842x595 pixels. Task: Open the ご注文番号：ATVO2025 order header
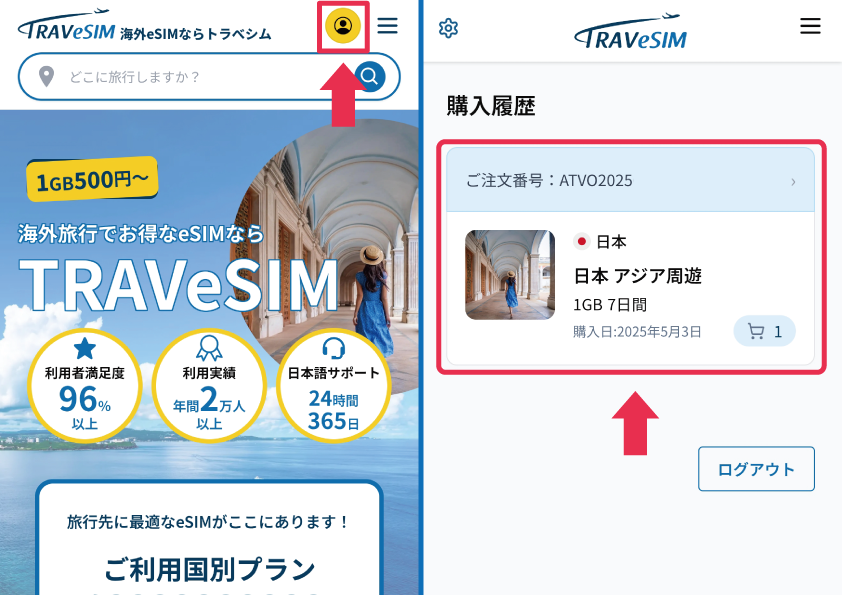[x=630, y=180]
